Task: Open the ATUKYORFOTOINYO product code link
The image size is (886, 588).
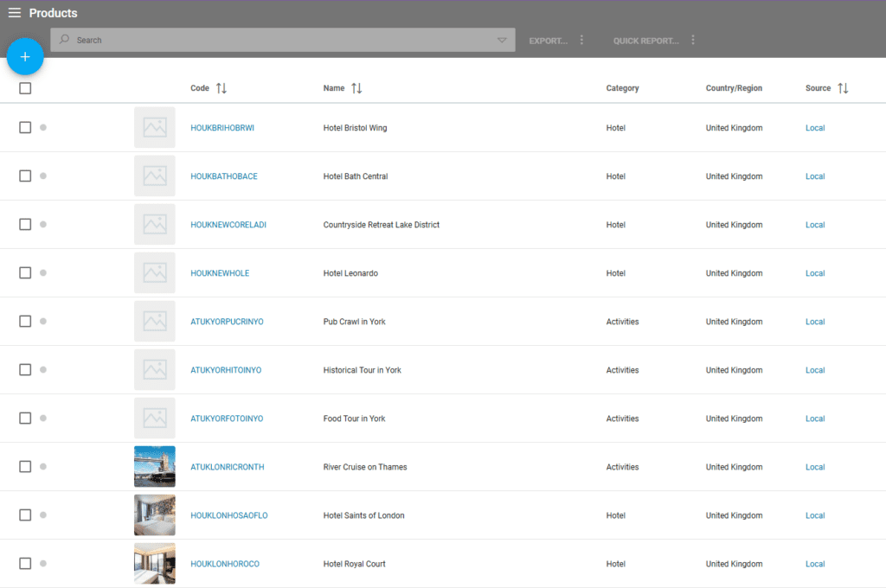Action: coord(227,419)
